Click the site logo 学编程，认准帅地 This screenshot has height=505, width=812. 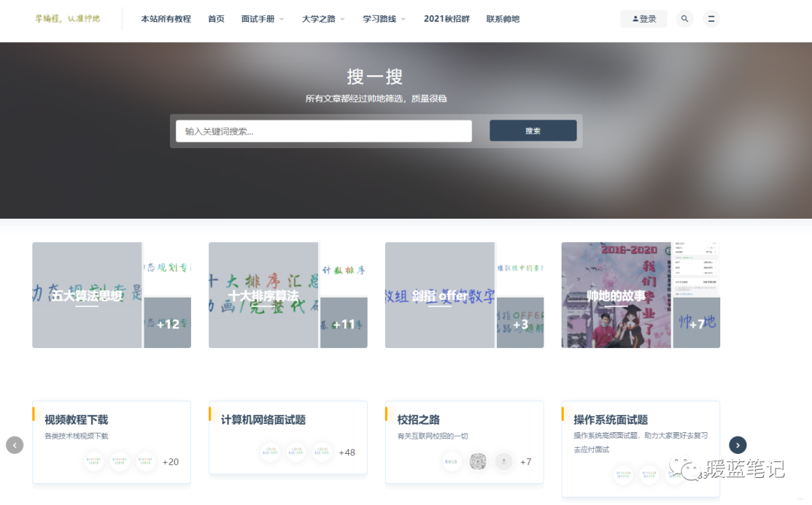point(68,19)
